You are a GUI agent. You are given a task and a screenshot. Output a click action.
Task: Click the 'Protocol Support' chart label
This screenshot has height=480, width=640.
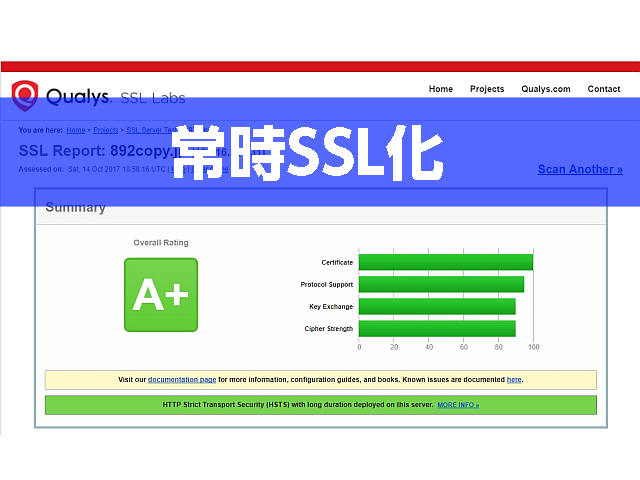point(327,284)
